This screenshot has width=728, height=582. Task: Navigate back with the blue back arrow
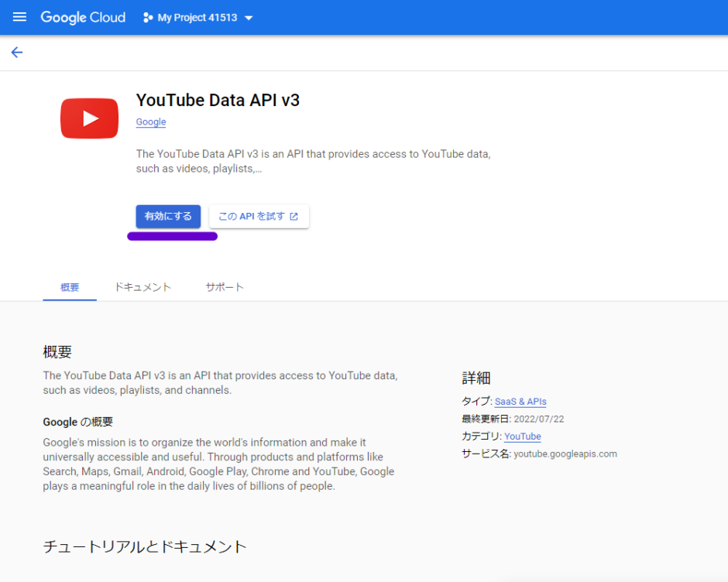tap(16, 52)
